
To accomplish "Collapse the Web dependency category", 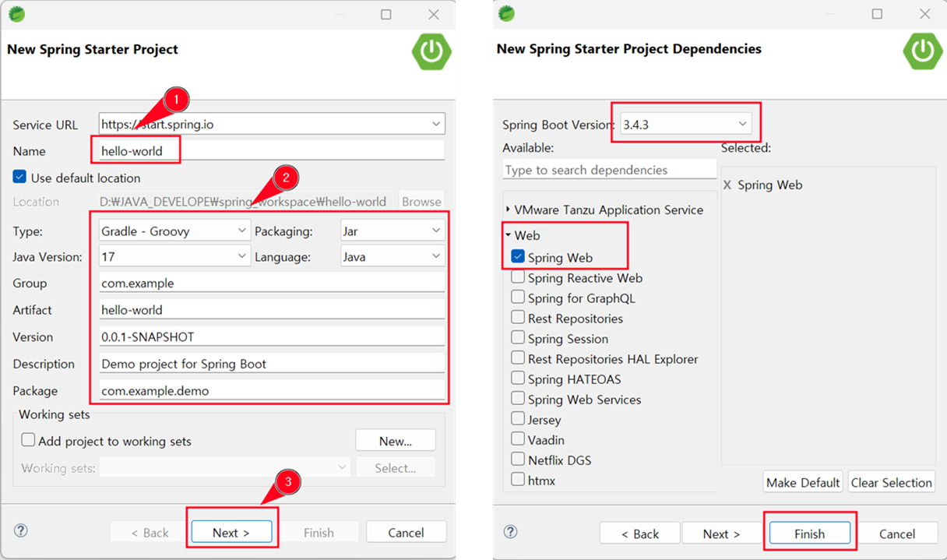I will point(508,234).
